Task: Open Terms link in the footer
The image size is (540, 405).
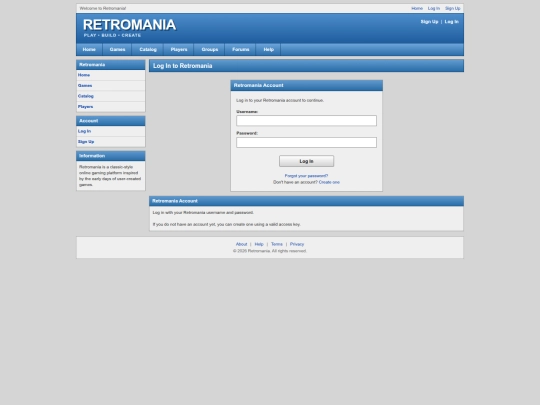Action: [x=277, y=244]
